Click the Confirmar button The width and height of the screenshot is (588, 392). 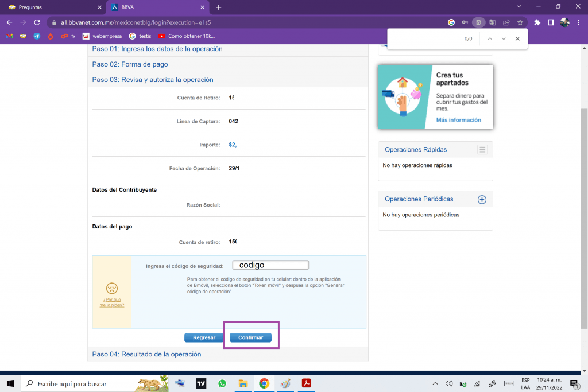click(250, 337)
